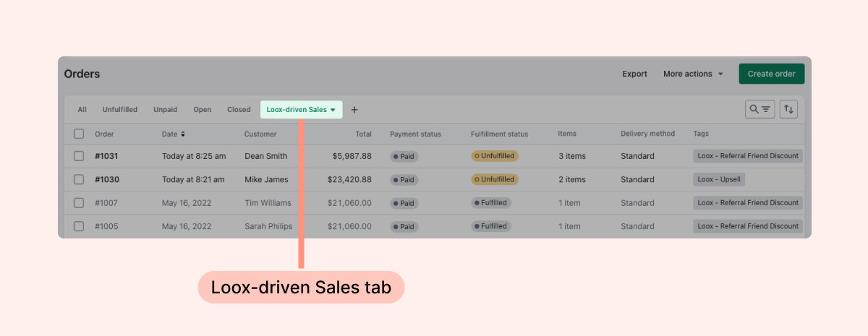This screenshot has width=868, height=336.
Task: Switch to the Unfulfilled tab
Action: [x=119, y=110]
